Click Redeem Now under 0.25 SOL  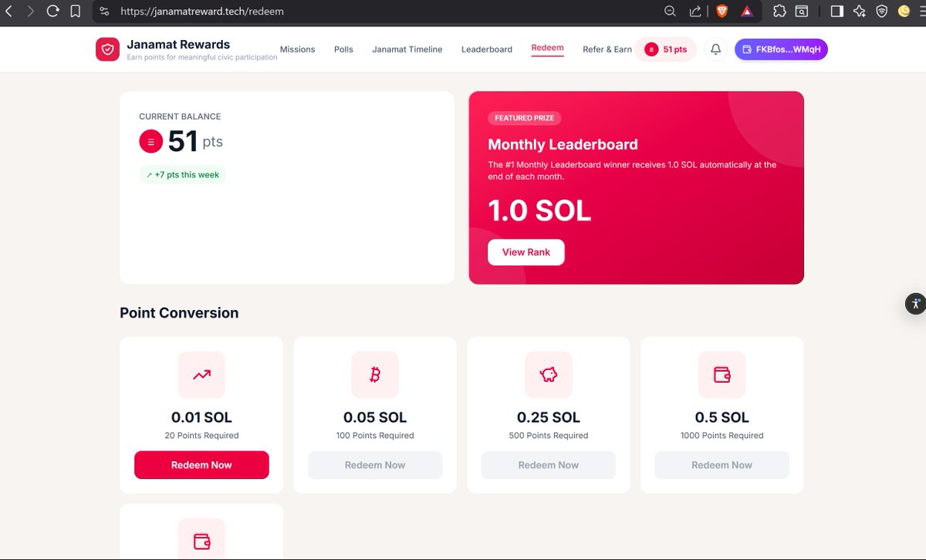coord(549,465)
